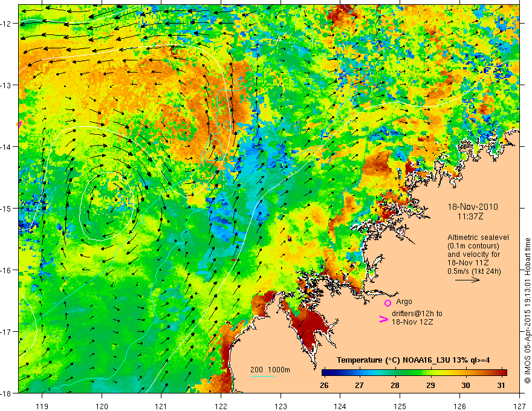Click the colorbar value '26'
Image resolution: width=532 pixels, height=411 pixels.
pyautogui.click(x=324, y=385)
